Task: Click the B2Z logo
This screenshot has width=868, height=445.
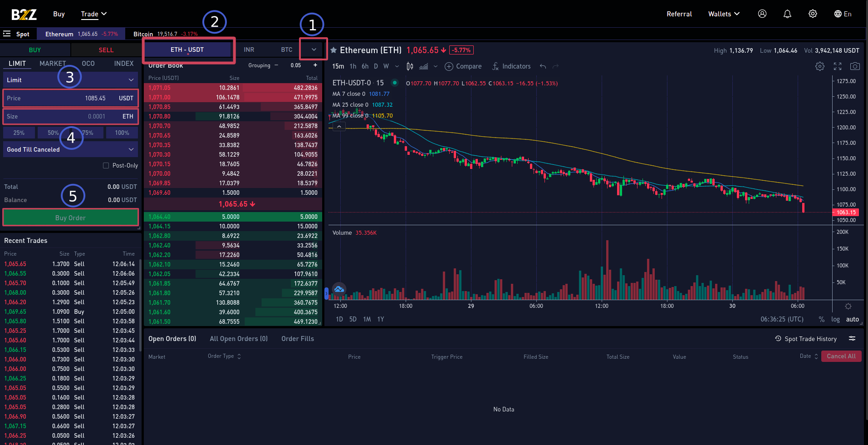Action: 24,15
